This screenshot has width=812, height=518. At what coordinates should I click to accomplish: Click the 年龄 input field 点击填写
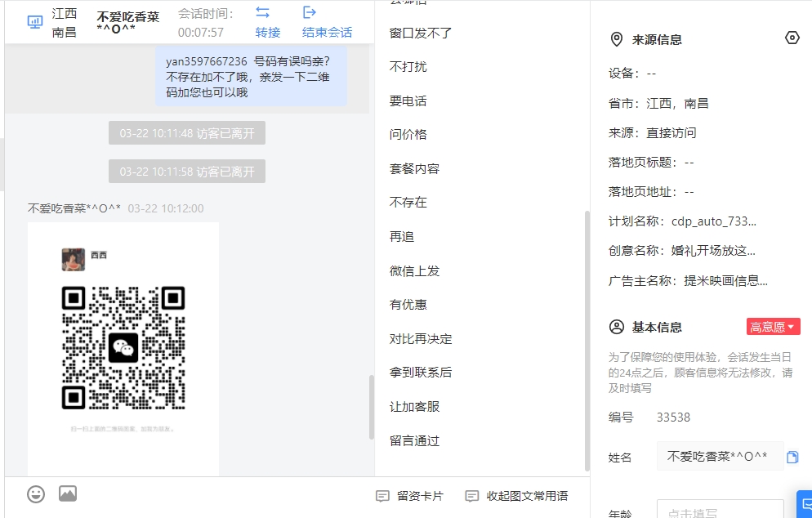tap(721, 510)
